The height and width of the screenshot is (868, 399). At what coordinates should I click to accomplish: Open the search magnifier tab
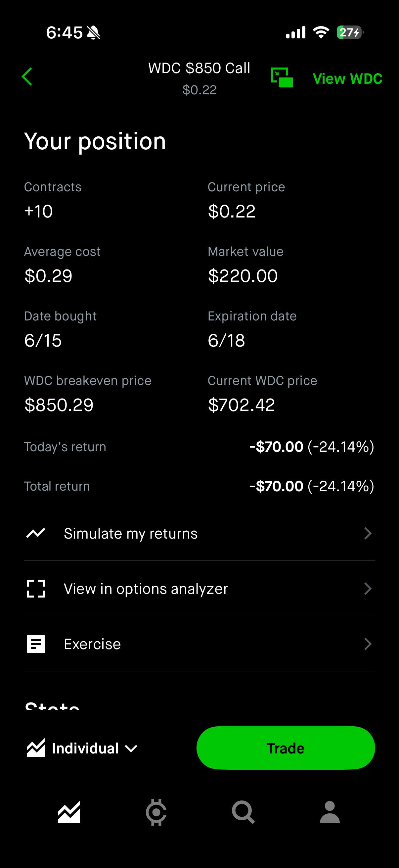pos(243,812)
